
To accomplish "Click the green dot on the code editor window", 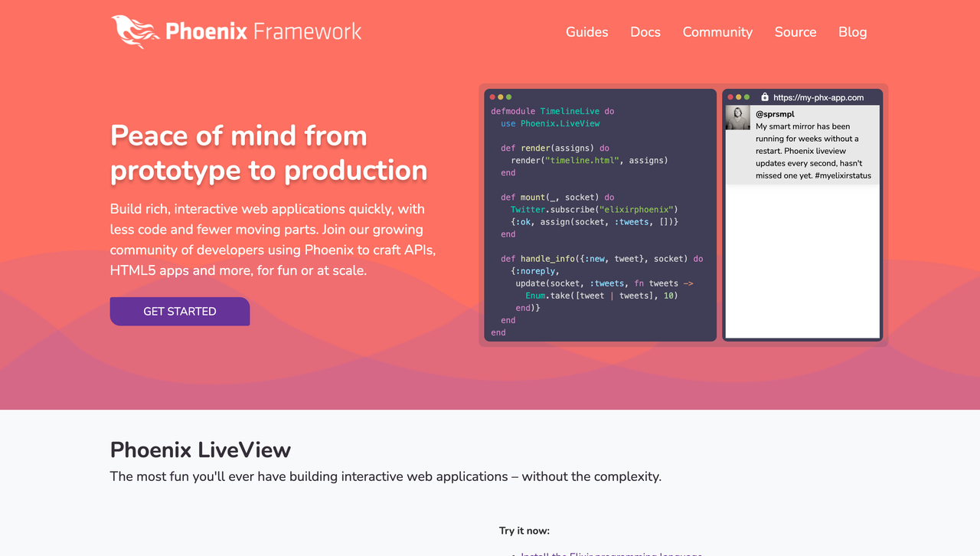I will coord(509,97).
